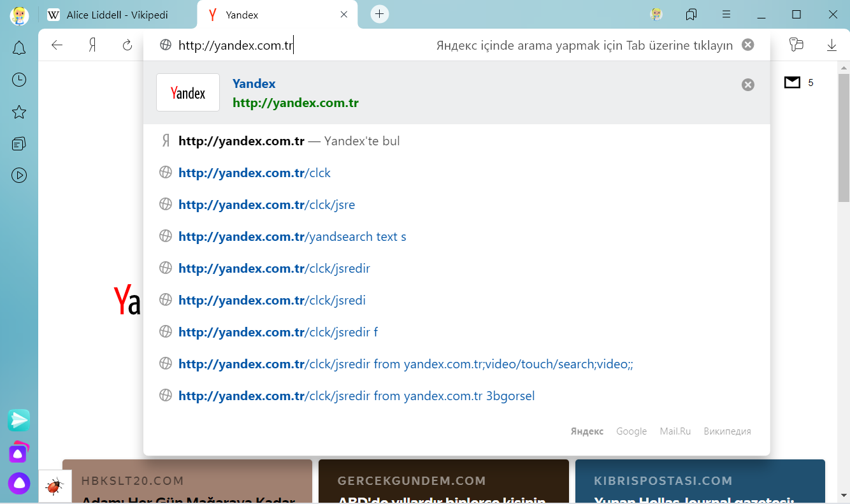Switch to the Alice Liddell - Vikipedi tab
The image size is (850, 504).
(119, 15)
